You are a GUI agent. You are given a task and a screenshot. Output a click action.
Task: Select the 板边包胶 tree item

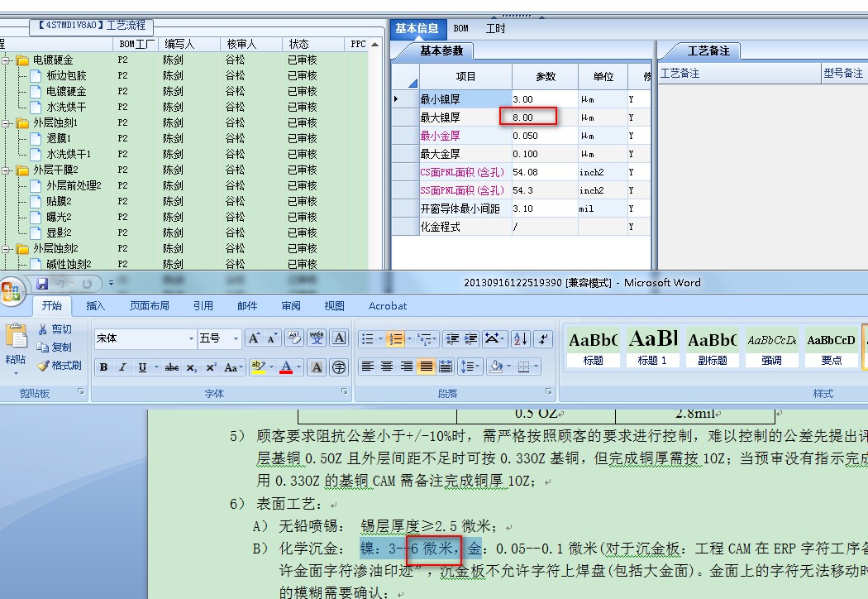click(66, 75)
